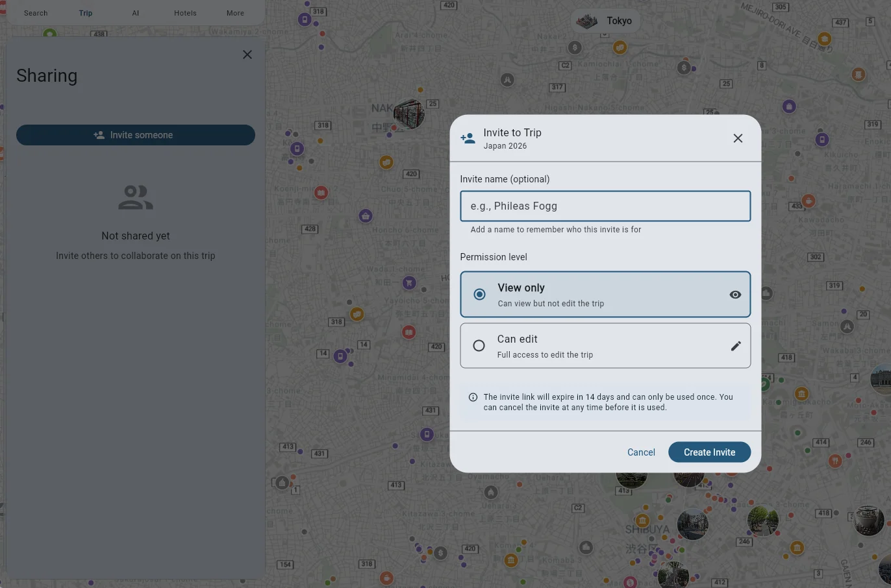Click the eye icon beside View only

click(x=735, y=294)
